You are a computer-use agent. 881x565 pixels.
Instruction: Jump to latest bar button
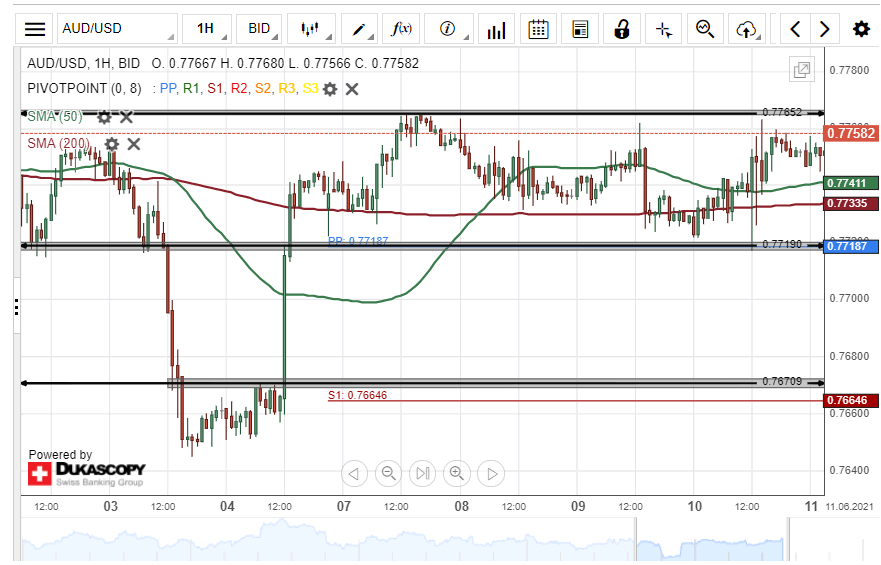[423, 474]
